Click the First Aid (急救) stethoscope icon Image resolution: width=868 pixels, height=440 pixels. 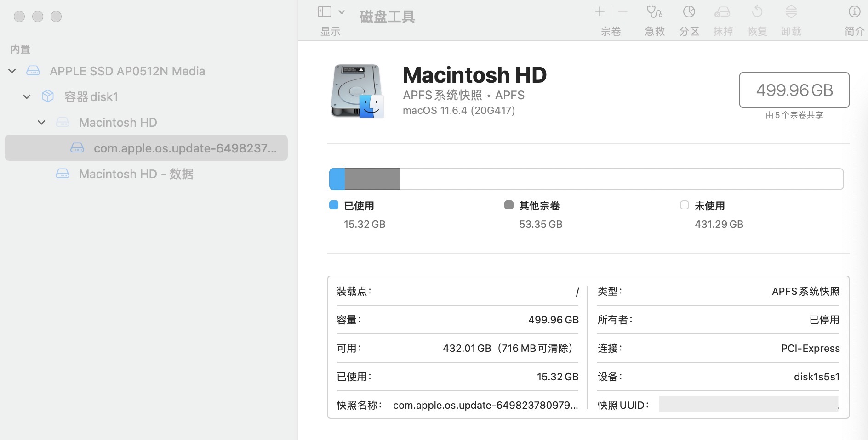click(654, 12)
